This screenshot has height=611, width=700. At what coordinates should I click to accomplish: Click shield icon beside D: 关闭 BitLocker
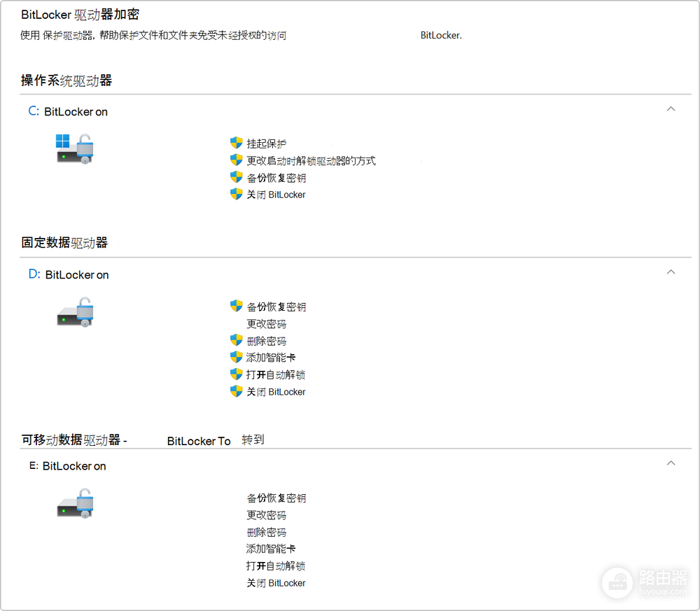coord(236,391)
